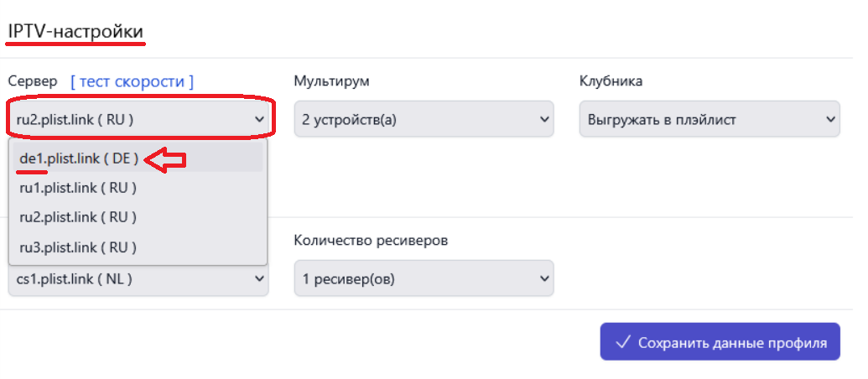The height and width of the screenshot is (379, 868).
Task: Open the cs1.plist.link ( NL ) dropdown
Action: point(139,279)
